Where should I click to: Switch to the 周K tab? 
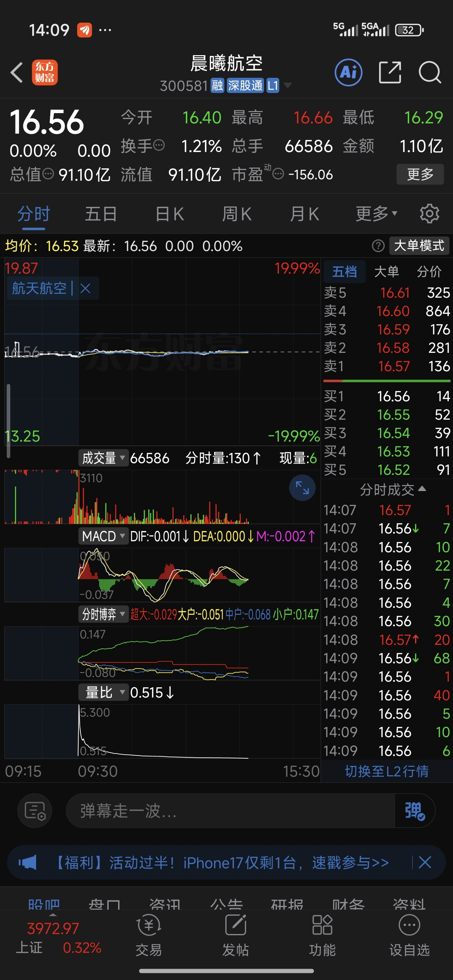click(237, 214)
